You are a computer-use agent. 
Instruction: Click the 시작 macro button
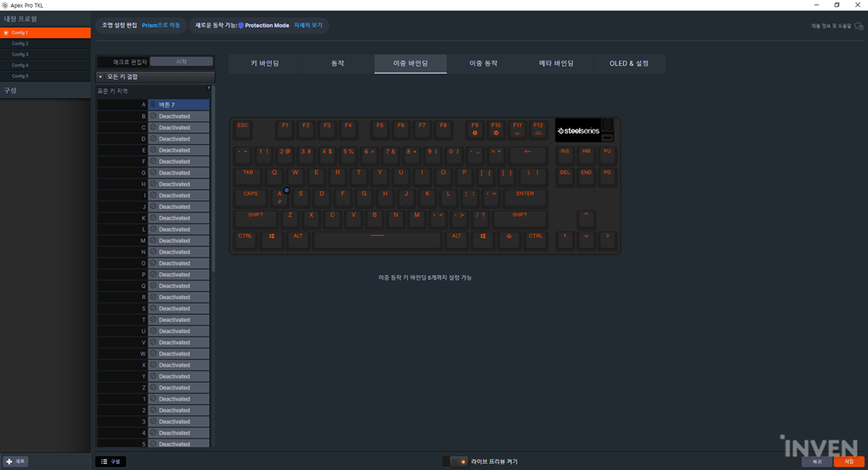click(x=181, y=62)
